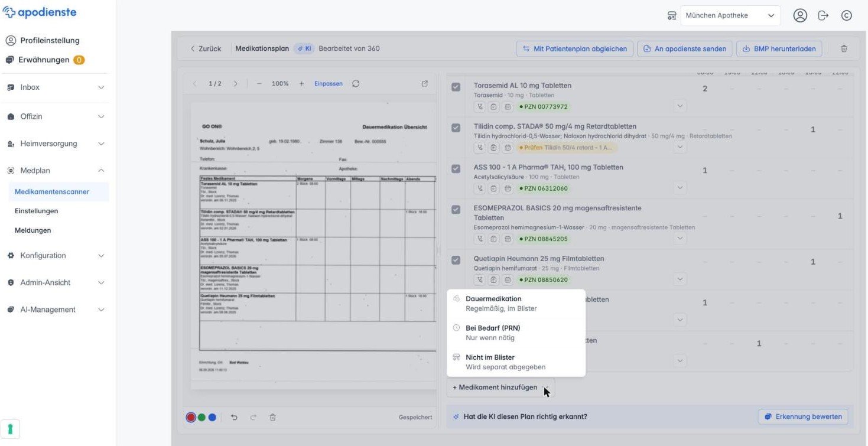Select the blue annotation color

[x=212, y=417]
